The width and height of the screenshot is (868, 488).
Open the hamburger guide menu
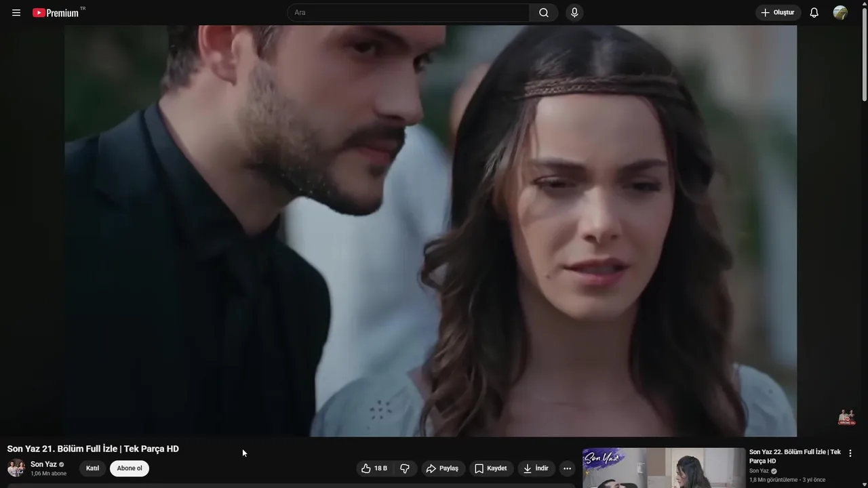[16, 13]
